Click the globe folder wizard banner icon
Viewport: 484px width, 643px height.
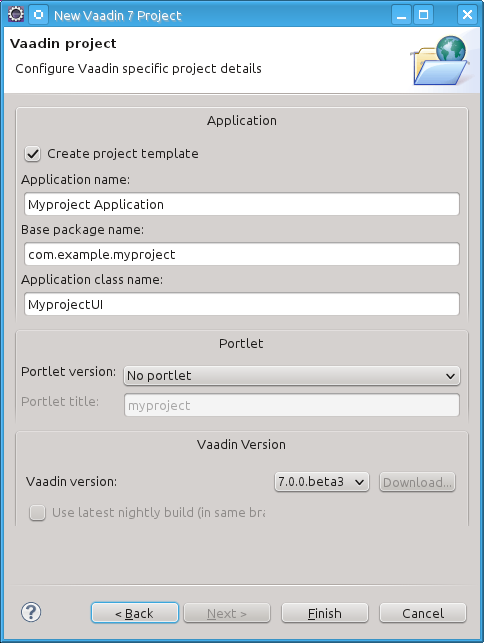coord(440,60)
